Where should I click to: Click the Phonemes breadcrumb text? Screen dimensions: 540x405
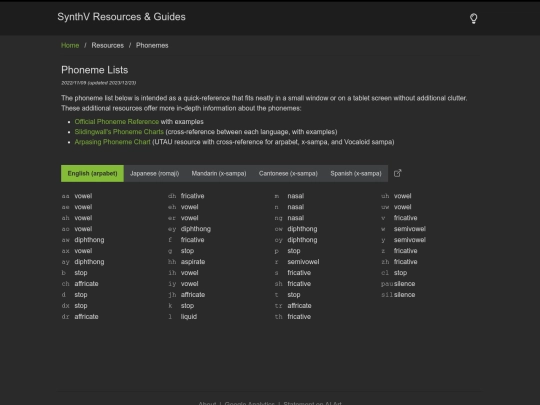coord(152,45)
